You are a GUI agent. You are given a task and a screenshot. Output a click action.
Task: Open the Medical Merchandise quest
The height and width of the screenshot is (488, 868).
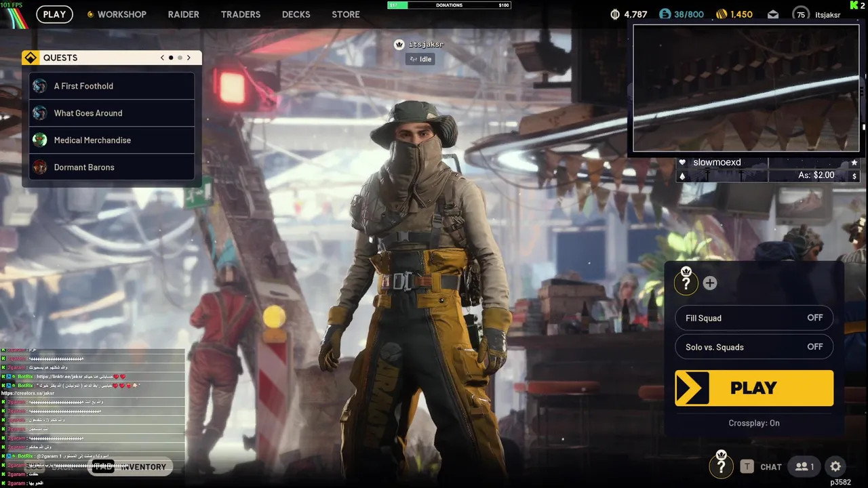(112, 140)
